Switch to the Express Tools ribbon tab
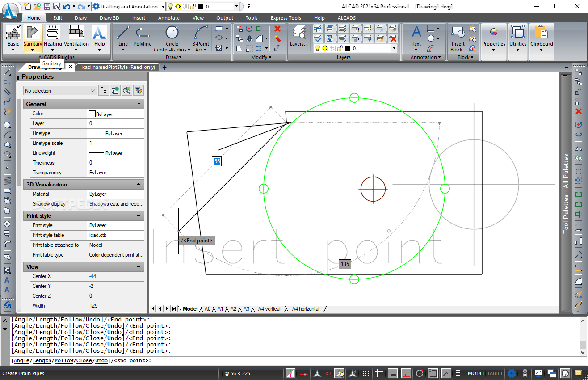Viewport: 588px width, 380px height. tap(286, 18)
